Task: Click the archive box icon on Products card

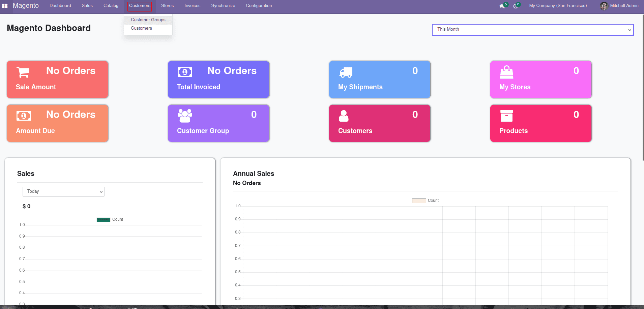Action: tap(506, 116)
